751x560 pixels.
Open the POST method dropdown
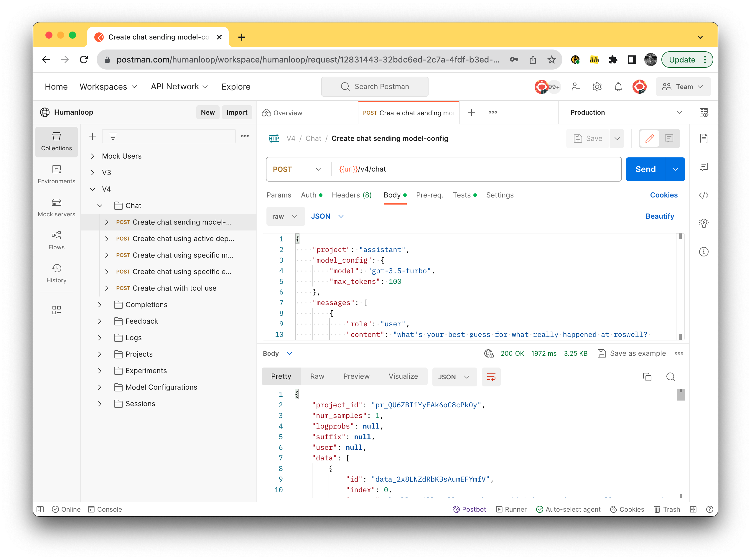297,169
